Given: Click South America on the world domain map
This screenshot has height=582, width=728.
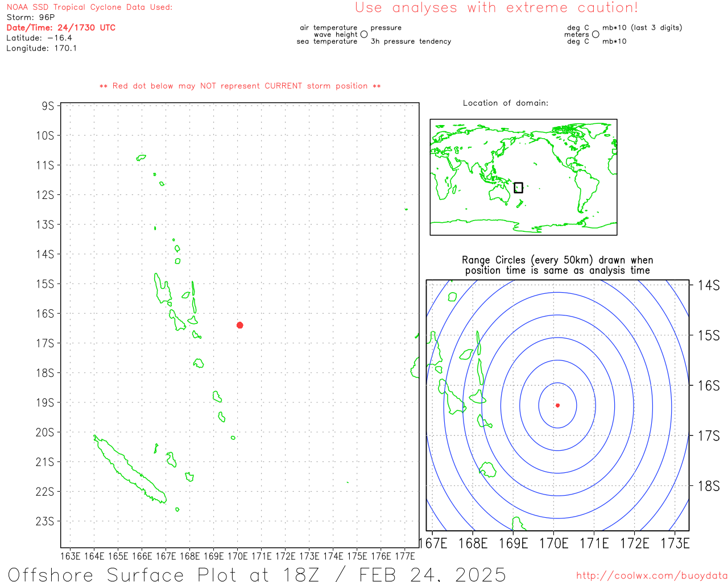Looking at the screenshot, I should tap(586, 189).
